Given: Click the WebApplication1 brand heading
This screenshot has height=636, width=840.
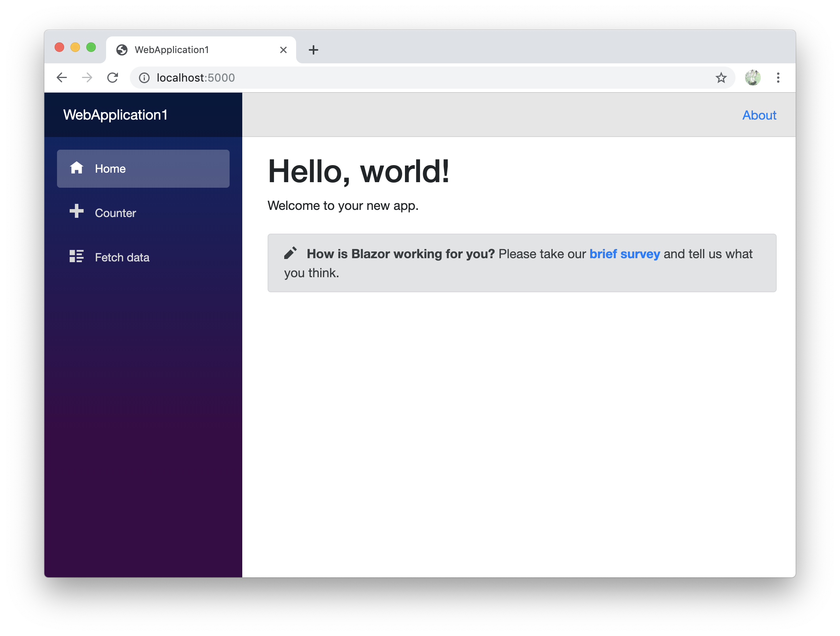Looking at the screenshot, I should click(x=116, y=115).
